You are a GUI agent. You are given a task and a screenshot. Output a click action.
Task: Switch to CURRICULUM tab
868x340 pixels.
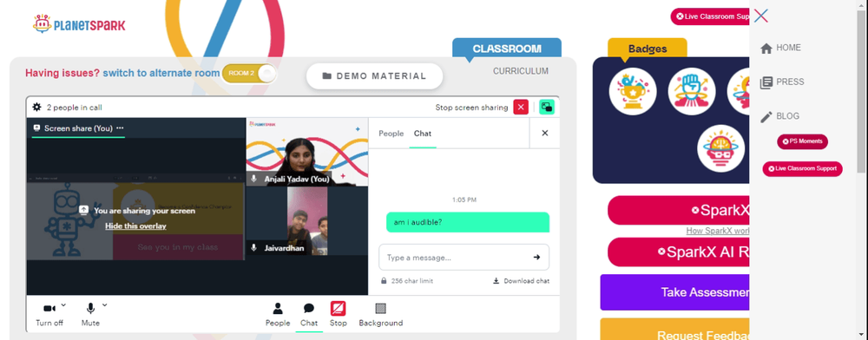point(520,71)
